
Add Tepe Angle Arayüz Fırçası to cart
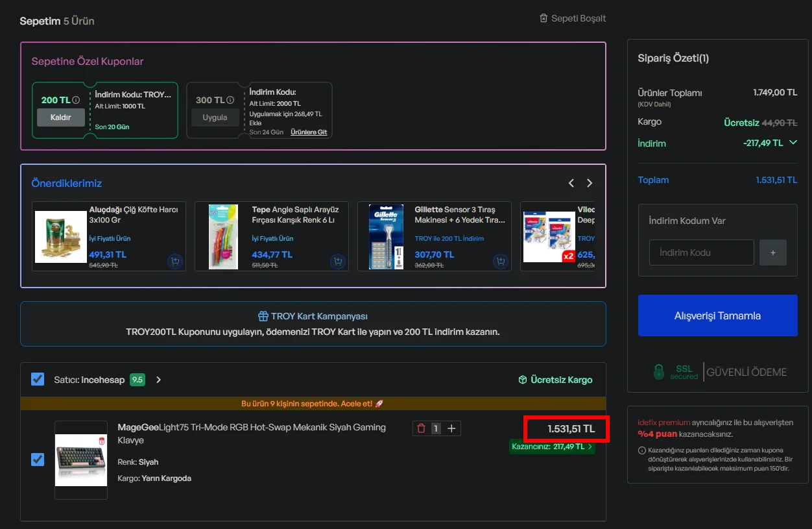coord(337,262)
